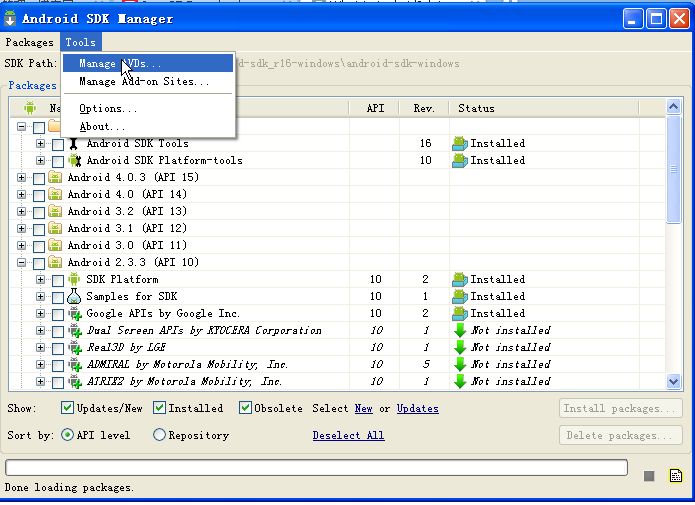
Task: Open Options from the Tools menu
Action: click(148, 109)
